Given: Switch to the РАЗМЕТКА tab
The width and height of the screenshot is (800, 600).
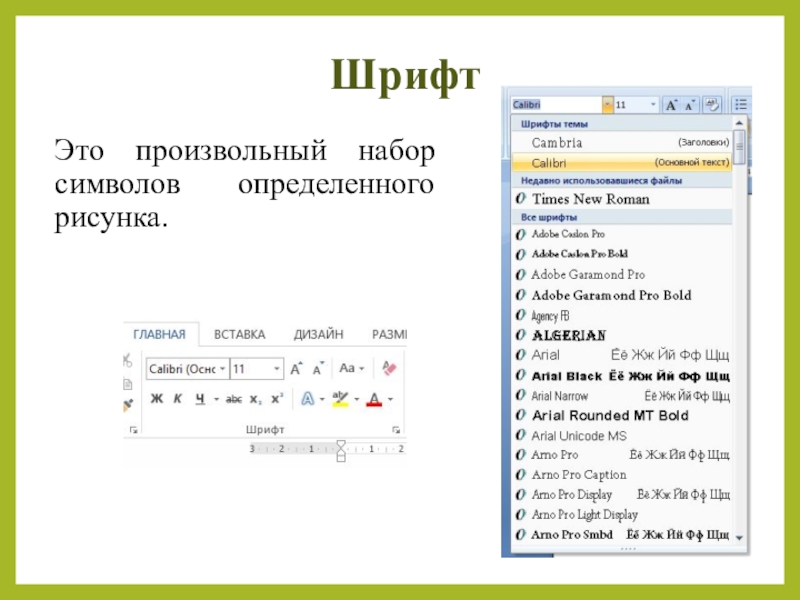Looking at the screenshot, I should click(389, 334).
